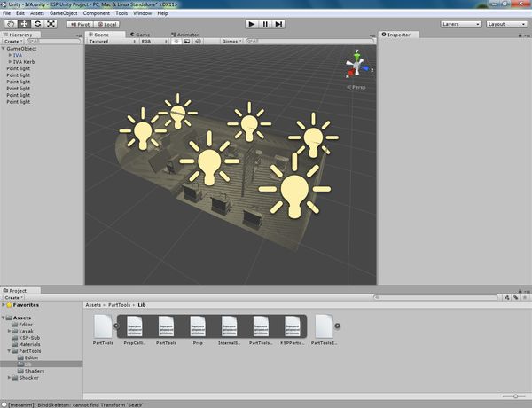This screenshot has width=532, height=408.
Task: Click the Pause button
Action: click(264, 24)
